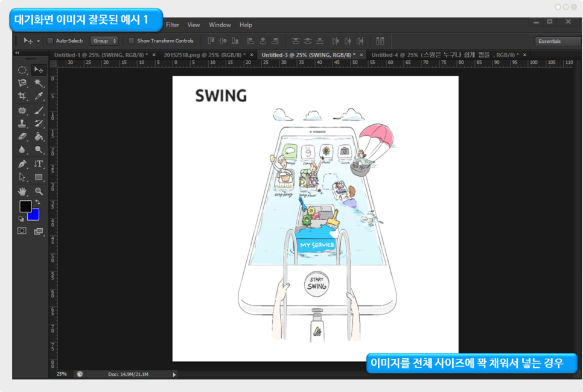The height and width of the screenshot is (392, 583).
Task: Pick the Eyedropper tool
Action: click(x=39, y=96)
